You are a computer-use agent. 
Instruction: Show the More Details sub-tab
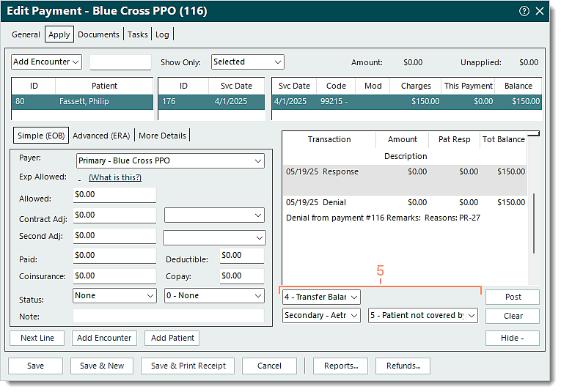(162, 136)
